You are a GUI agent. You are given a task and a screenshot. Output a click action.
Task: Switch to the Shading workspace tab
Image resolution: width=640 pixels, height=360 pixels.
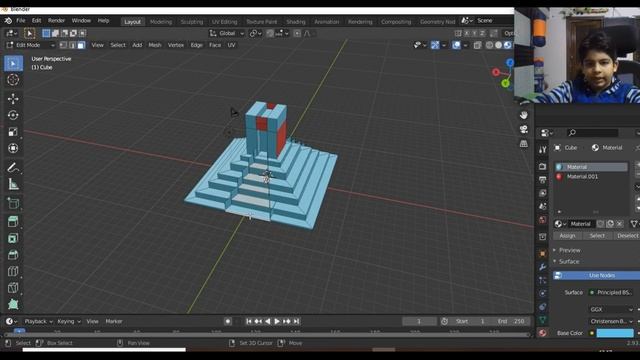pos(296,22)
